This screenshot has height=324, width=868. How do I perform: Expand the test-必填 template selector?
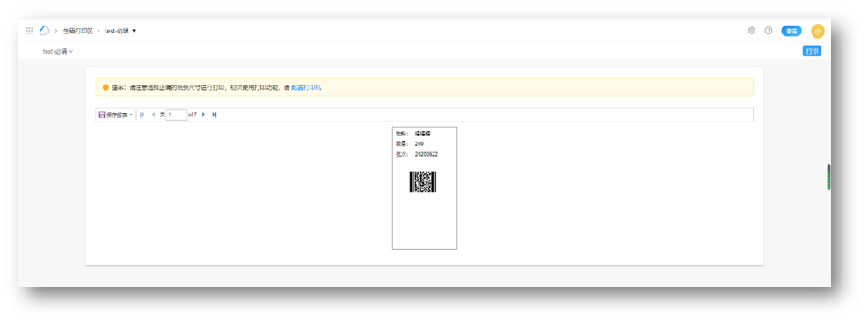click(58, 52)
